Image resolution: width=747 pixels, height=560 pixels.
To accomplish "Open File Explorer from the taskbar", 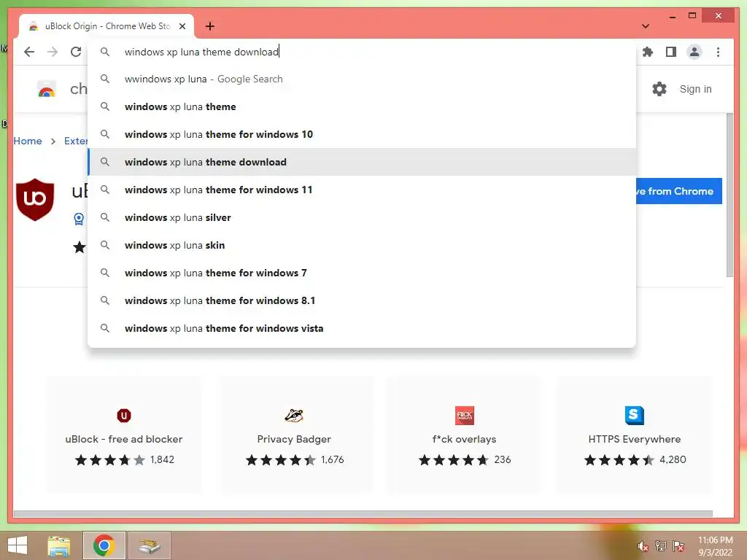I will [x=59, y=545].
